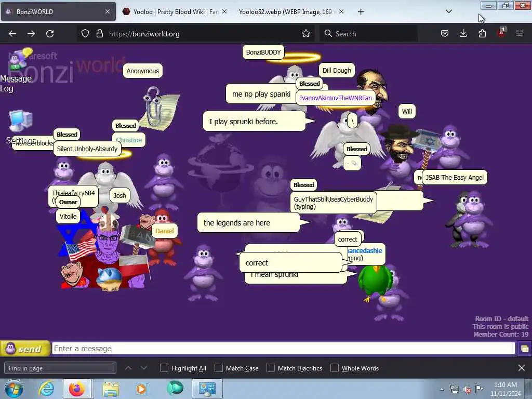This screenshot has height=399, width=532.
Task: Open a new tab with the plus button
Action: click(361, 12)
